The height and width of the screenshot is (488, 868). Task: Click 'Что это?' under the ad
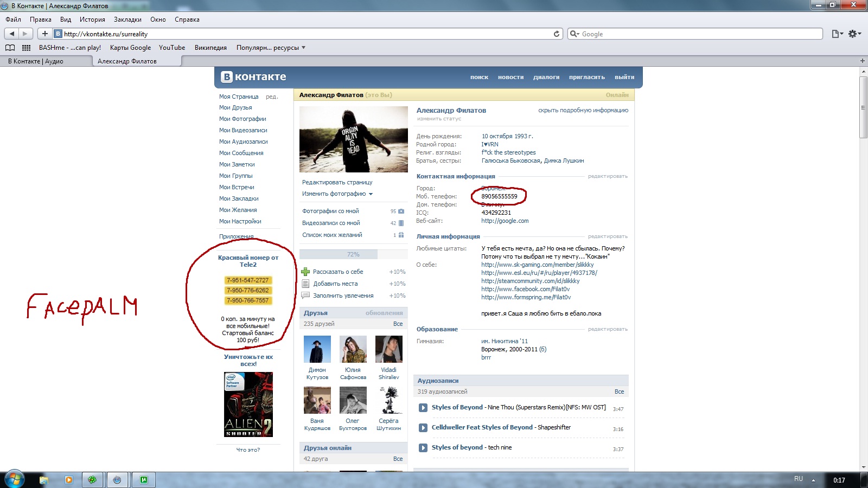tap(248, 450)
